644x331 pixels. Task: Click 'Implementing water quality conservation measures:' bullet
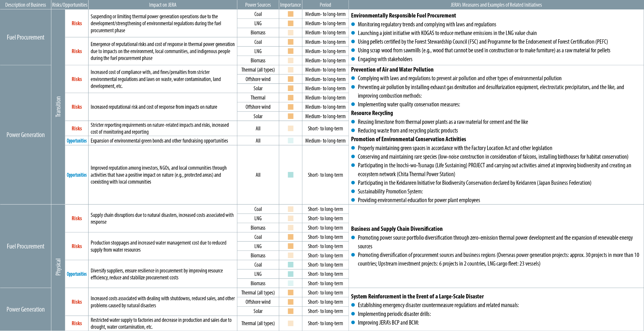click(x=409, y=104)
